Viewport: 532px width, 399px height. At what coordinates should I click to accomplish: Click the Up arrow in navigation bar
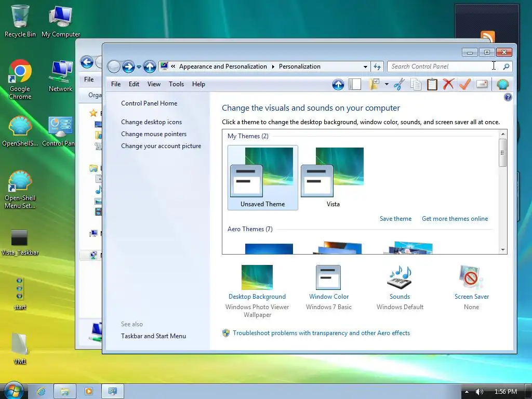[150, 67]
